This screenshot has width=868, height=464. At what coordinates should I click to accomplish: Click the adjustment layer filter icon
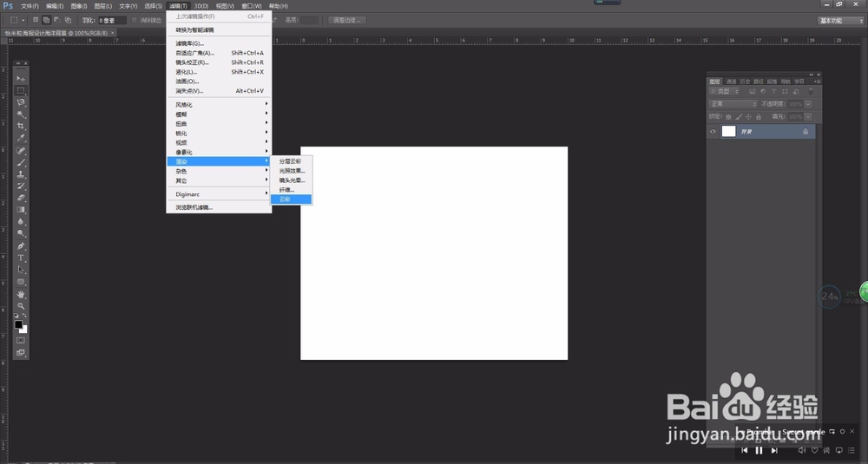(763, 91)
